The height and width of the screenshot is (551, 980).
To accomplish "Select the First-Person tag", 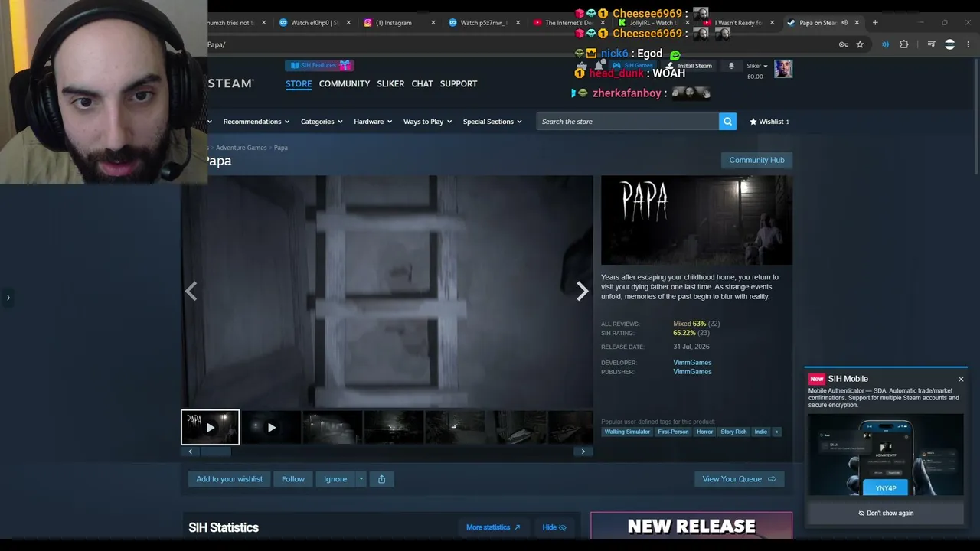I will click(x=673, y=432).
